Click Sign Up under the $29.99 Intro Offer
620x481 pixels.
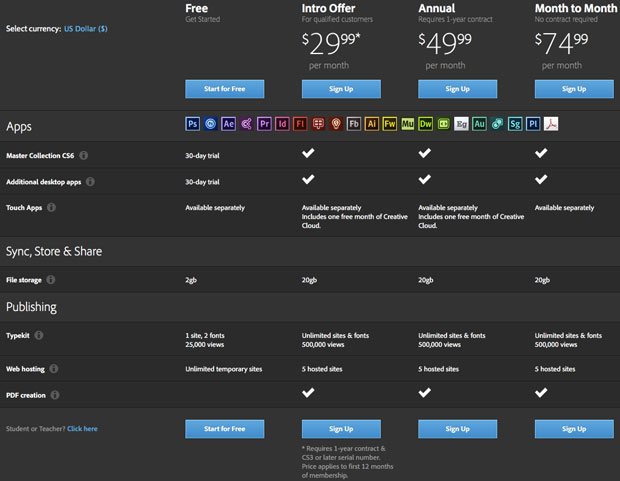[341, 89]
